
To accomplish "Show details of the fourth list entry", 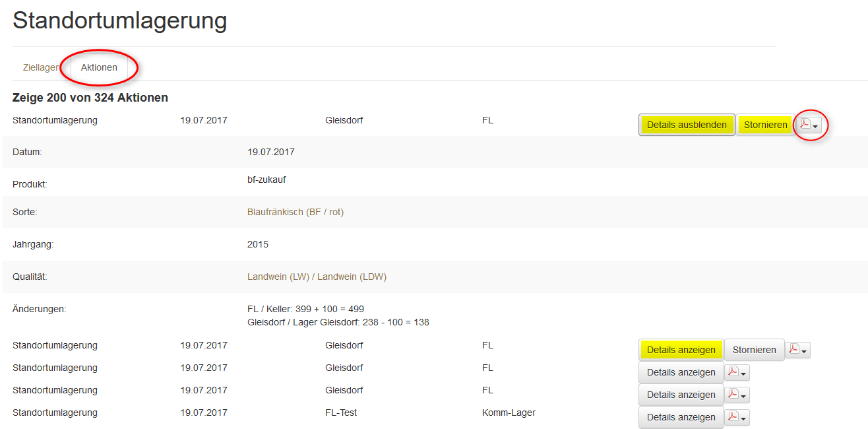I will (681, 395).
